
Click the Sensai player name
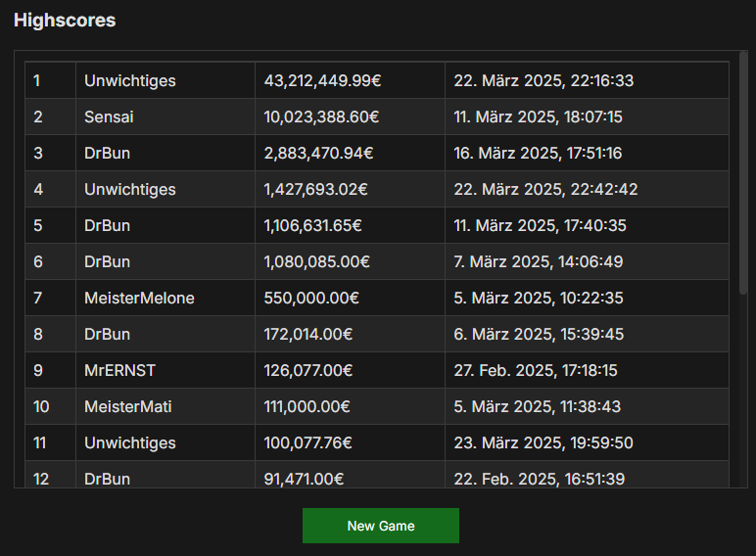109,116
